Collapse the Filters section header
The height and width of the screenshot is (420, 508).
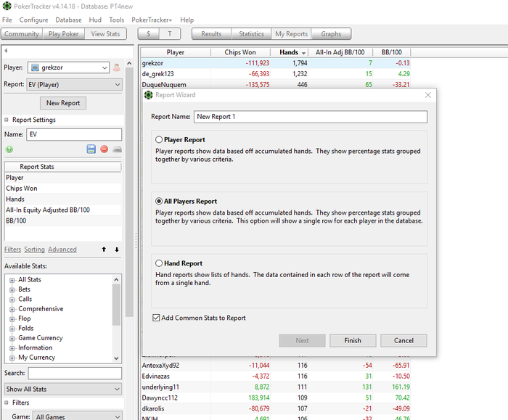click(x=6, y=403)
